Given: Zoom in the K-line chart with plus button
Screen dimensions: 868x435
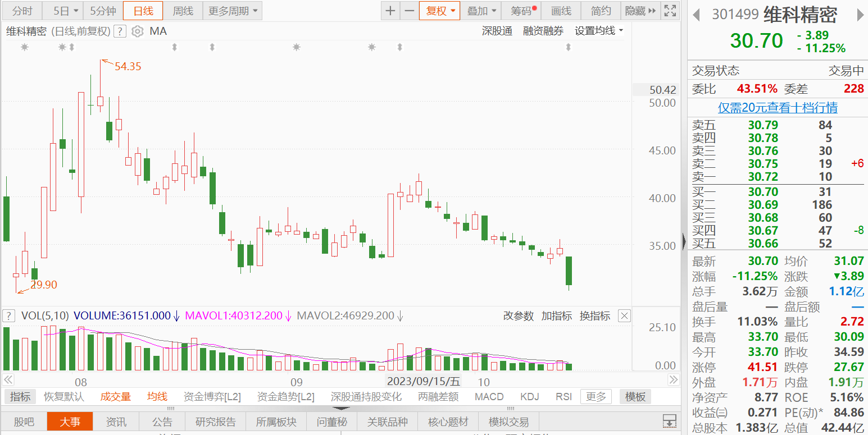Looking at the screenshot, I should click(x=390, y=11).
